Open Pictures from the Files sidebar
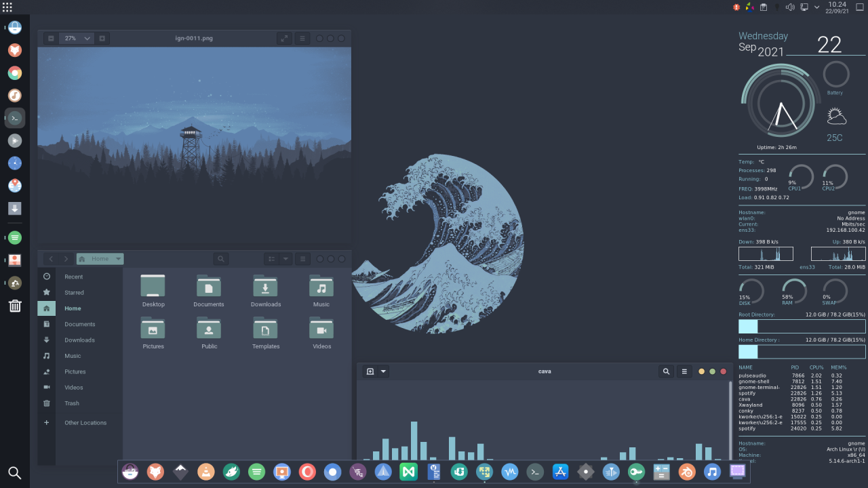This screenshot has width=868, height=488. point(80,371)
